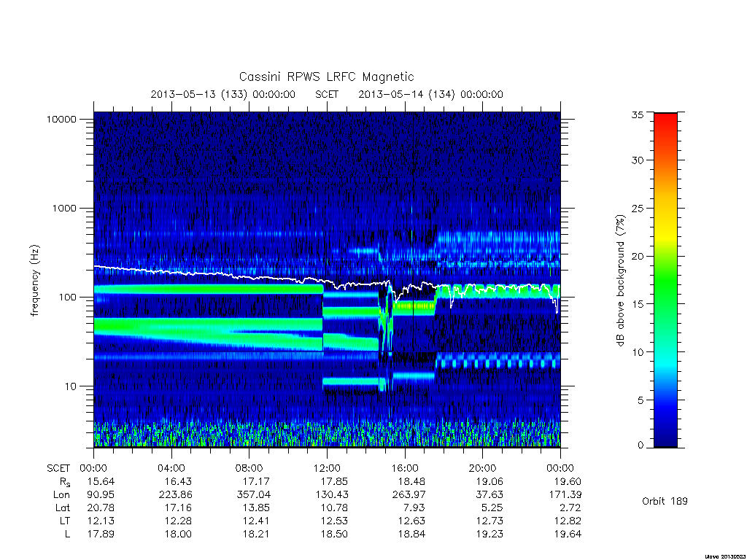
Task: Click the 35 dB colorbar label
Action: click(x=637, y=114)
